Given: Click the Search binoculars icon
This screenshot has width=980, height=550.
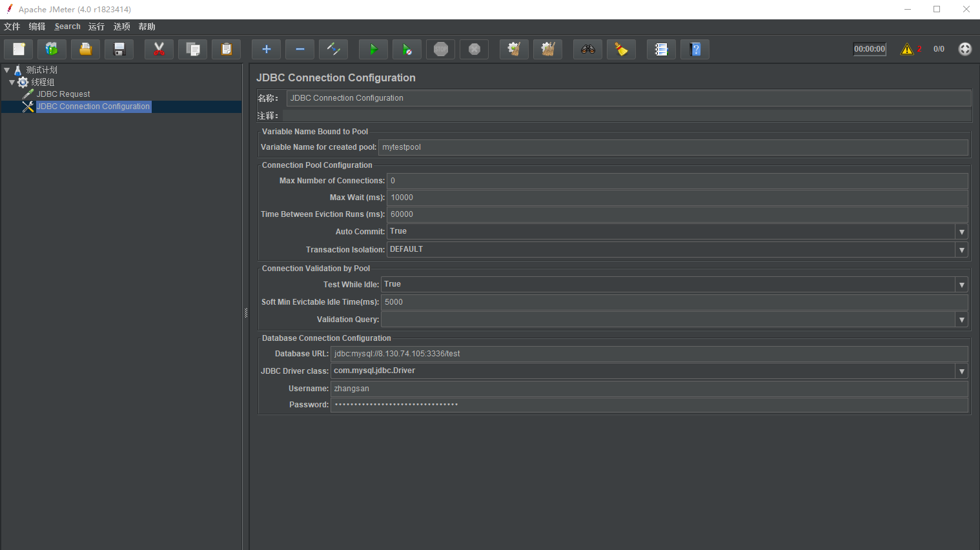Looking at the screenshot, I should pos(587,49).
